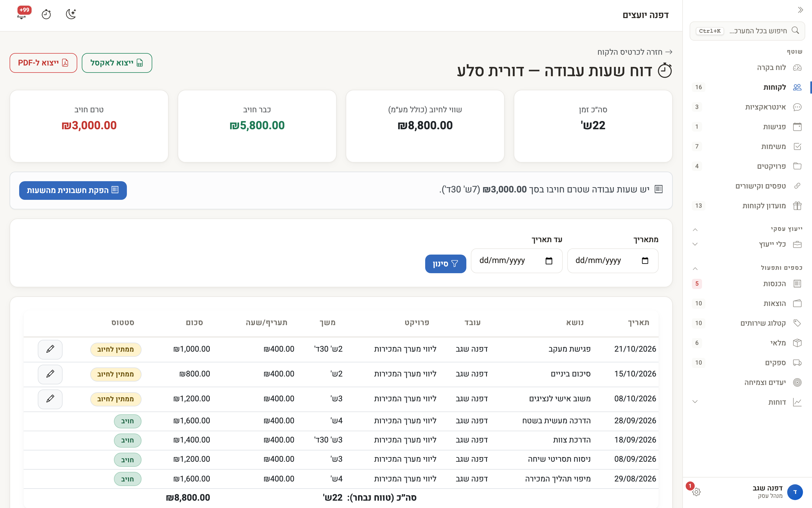The image size is (812, 508).
Task: Edit the פגישת מעקב row with pencil icon
Action: pos(50,349)
